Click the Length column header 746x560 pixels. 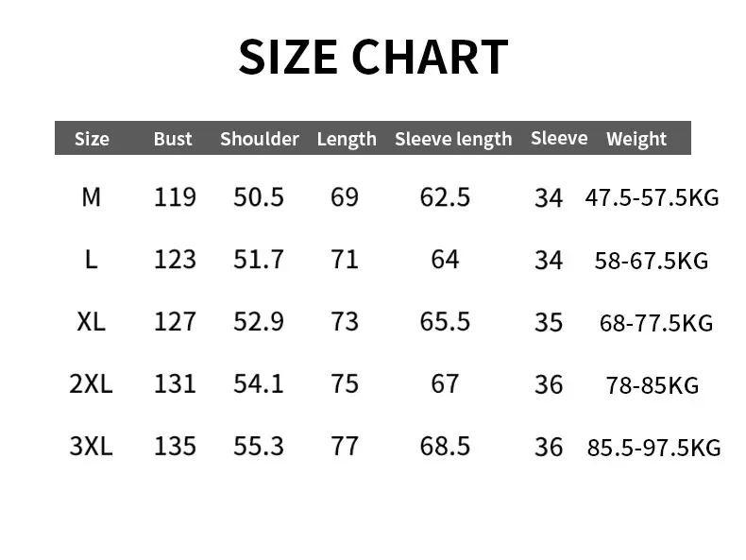pos(347,140)
